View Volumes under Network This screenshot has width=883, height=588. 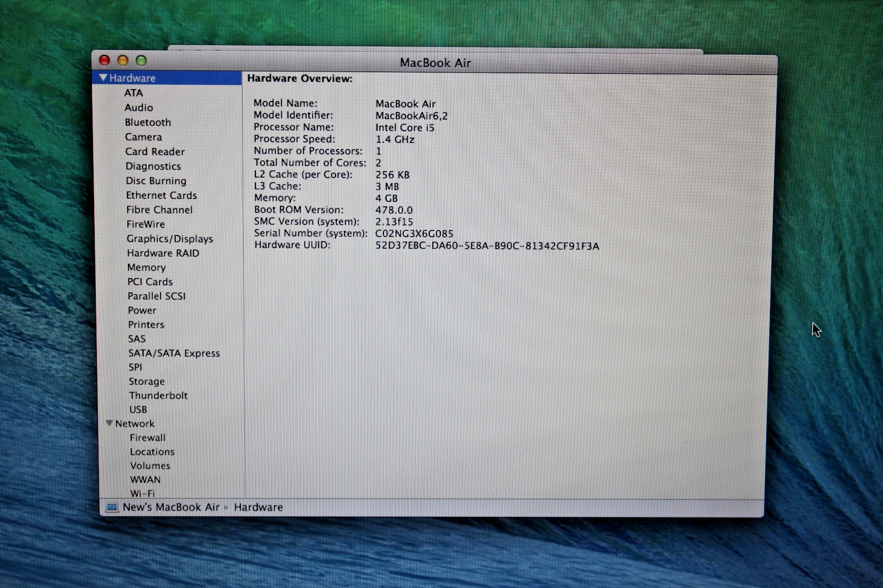click(150, 466)
